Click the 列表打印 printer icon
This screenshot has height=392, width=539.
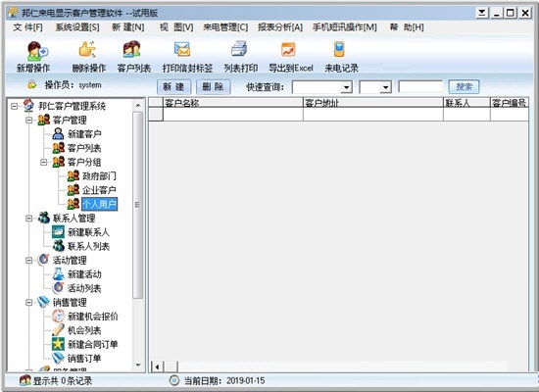(x=239, y=49)
